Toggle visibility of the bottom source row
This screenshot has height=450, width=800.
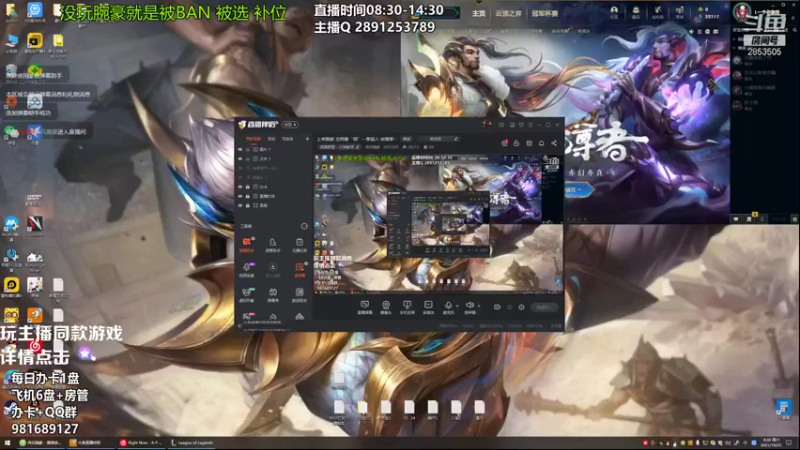[240, 206]
